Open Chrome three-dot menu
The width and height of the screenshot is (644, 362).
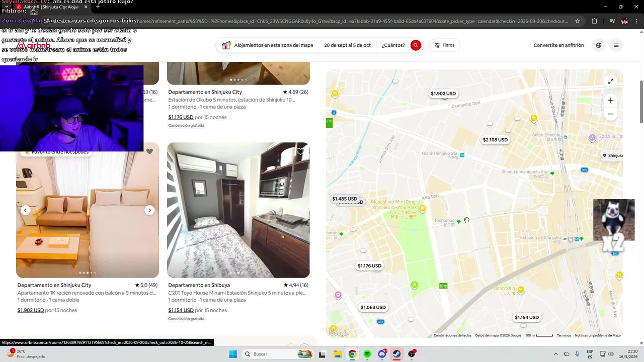coord(637,21)
